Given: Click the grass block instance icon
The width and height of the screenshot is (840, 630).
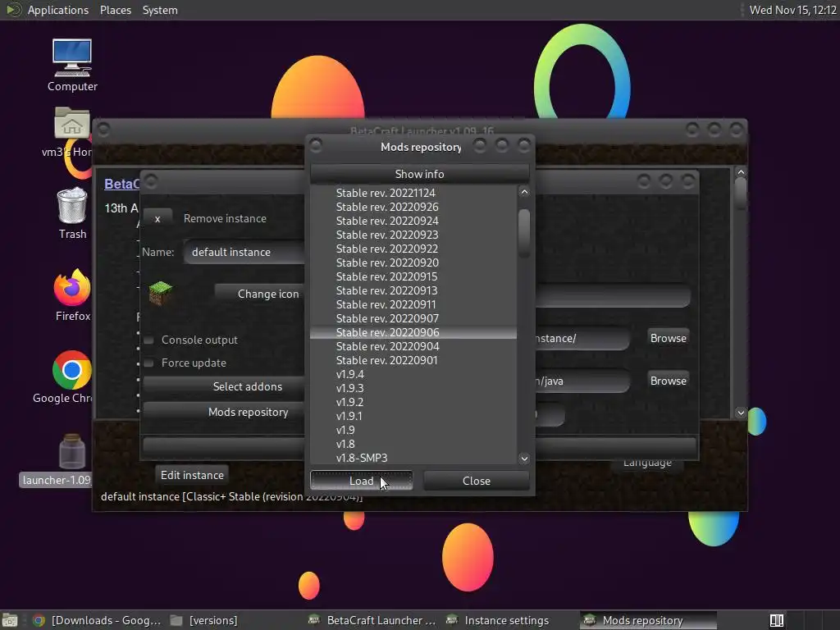Looking at the screenshot, I should click(160, 293).
